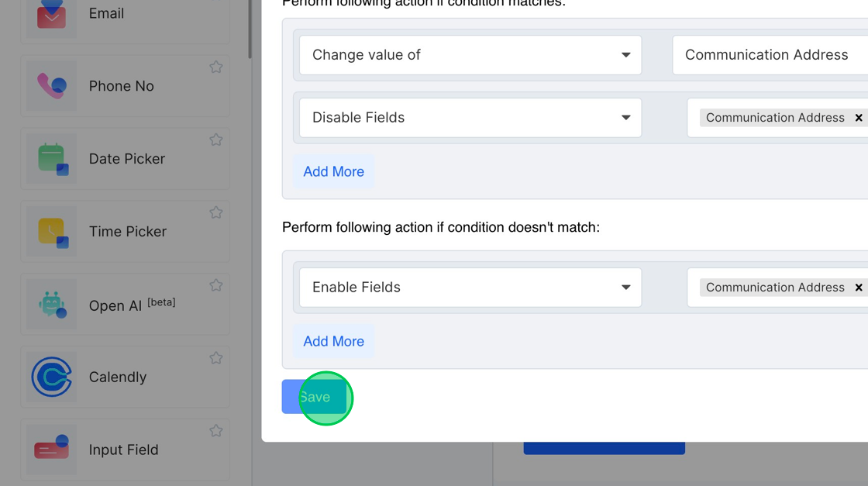Click Add More under matching actions
868x486 pixels.
coord(333,171)
